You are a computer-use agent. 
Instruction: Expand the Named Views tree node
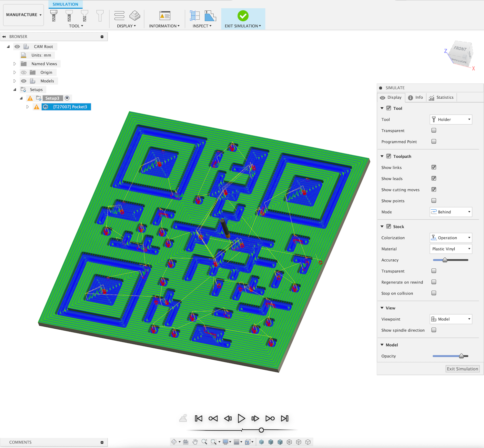[x=15, y=64]
